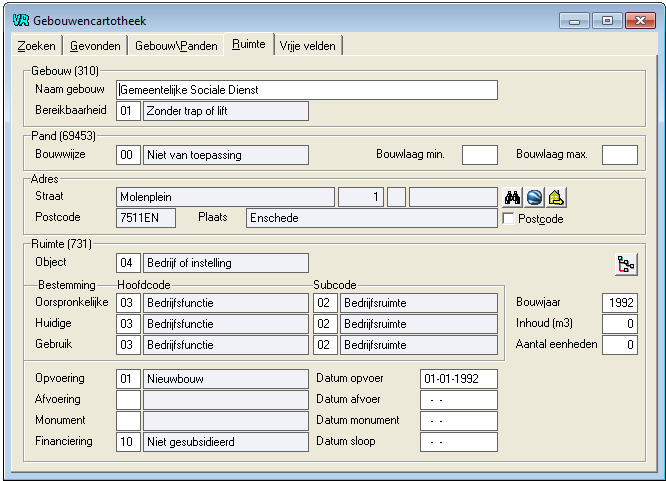The width and height of the screenshot is (666, 481).
Task: Select Oorspronkelijke Bedrijfsruimte field
Action: (419, 303)
